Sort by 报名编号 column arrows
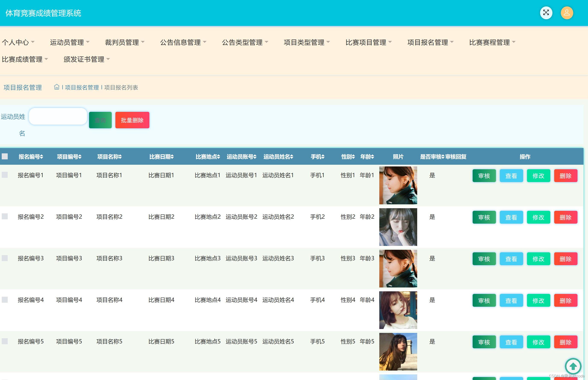 41,157
